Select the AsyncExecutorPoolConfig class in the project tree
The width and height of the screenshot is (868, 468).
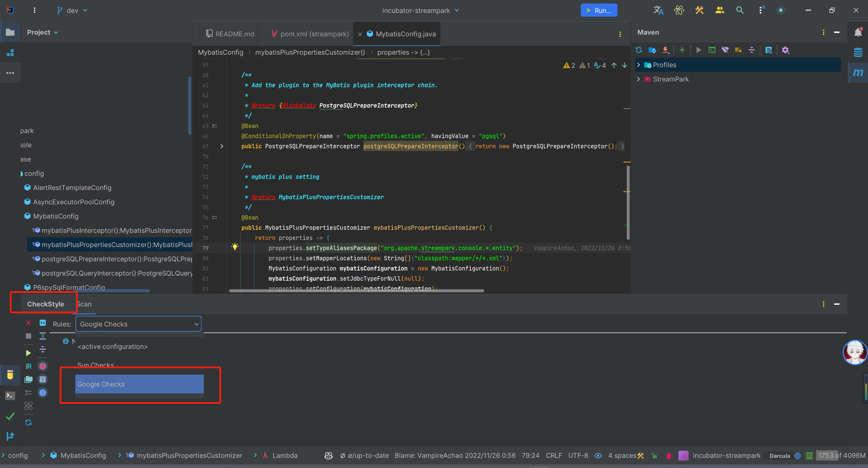pyautogui.click(x=74, y=202)
